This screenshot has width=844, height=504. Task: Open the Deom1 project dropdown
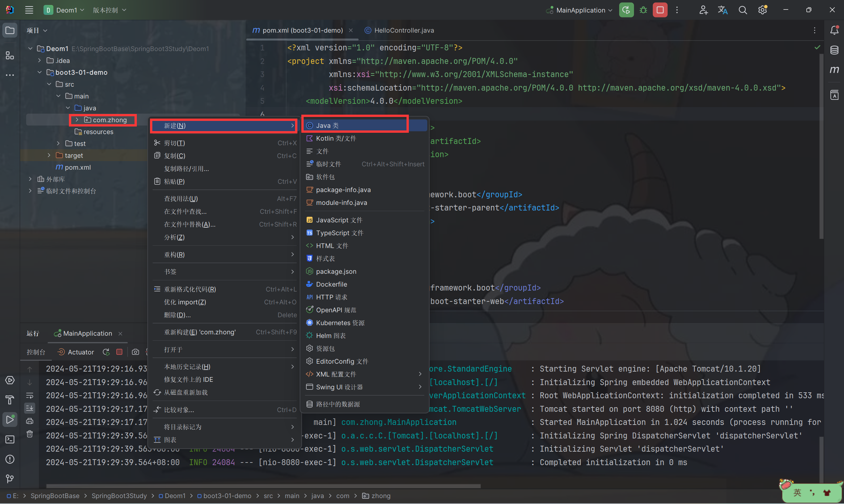coord(64,10)
